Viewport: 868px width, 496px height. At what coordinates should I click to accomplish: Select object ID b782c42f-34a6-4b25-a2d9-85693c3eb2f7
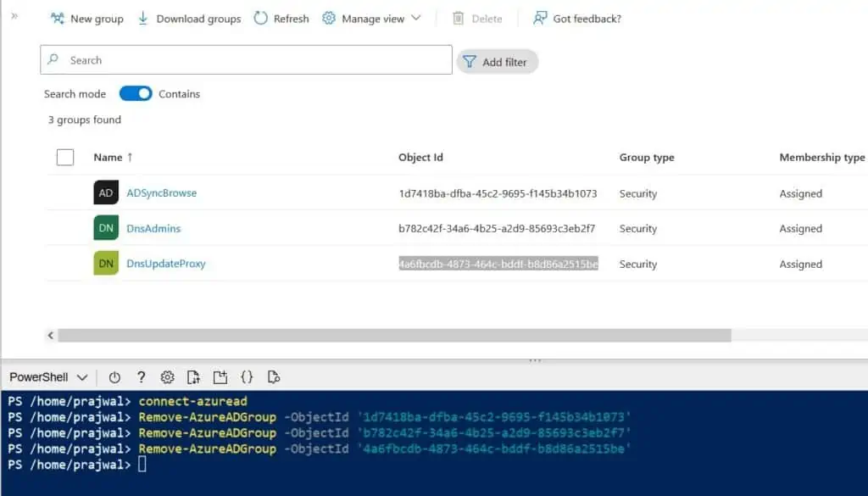(x=497, y=228)
